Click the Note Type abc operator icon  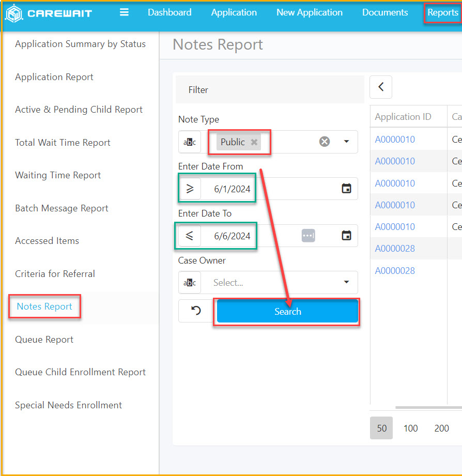pyautogui.click(x=190, y=142)
